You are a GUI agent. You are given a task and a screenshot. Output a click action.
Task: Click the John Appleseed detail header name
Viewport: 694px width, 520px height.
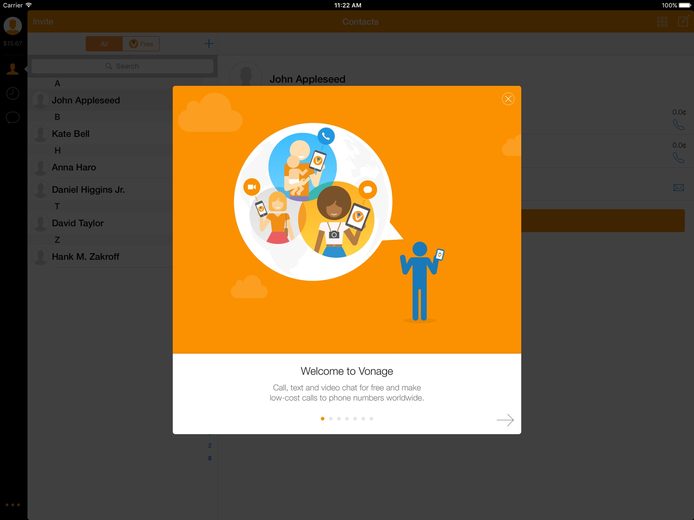[x=307, y=79]
